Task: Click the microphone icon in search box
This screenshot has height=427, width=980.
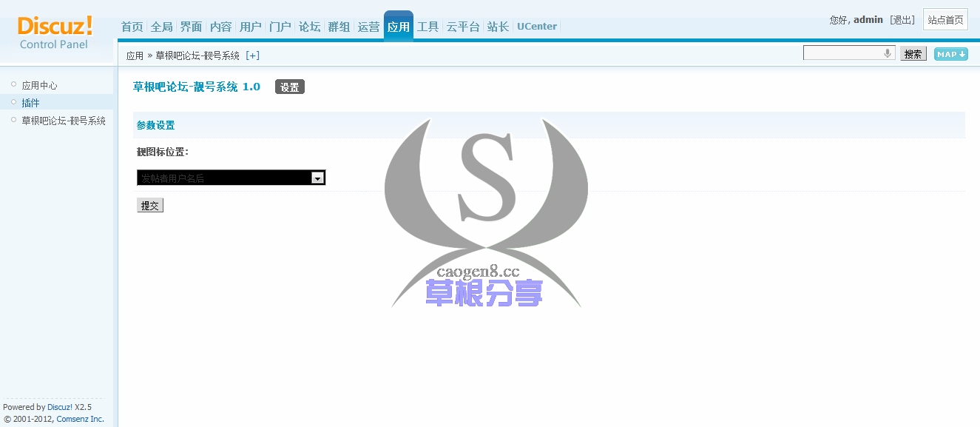Action: tap(888, 53)
